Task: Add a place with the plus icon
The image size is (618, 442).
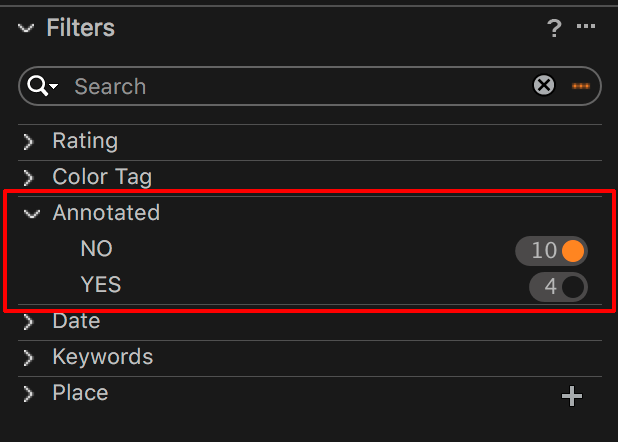Action: click(x=571, y=396)
